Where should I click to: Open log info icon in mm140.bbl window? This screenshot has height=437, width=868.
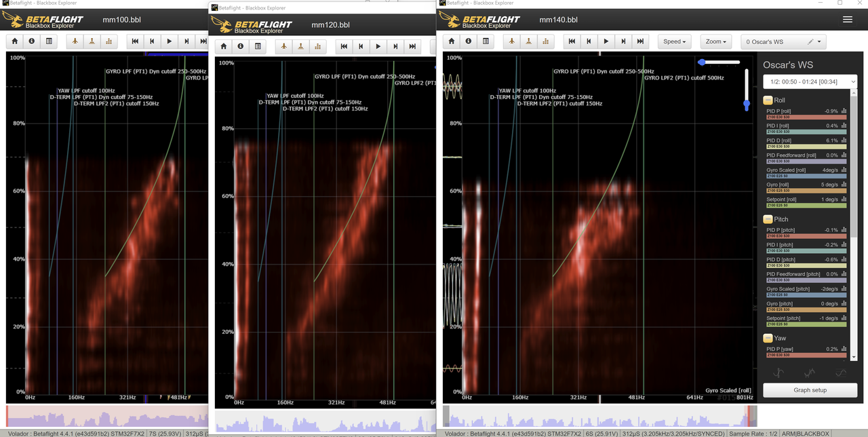click(x=469, y=41)
